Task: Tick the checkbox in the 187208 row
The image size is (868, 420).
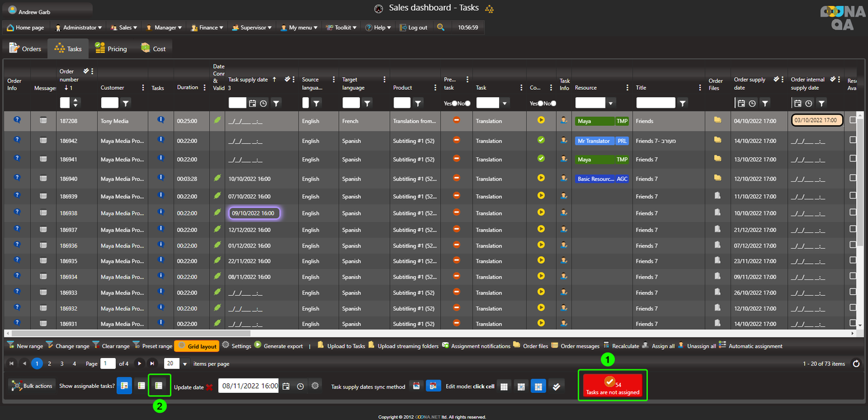Action: [x=852, y=121]
